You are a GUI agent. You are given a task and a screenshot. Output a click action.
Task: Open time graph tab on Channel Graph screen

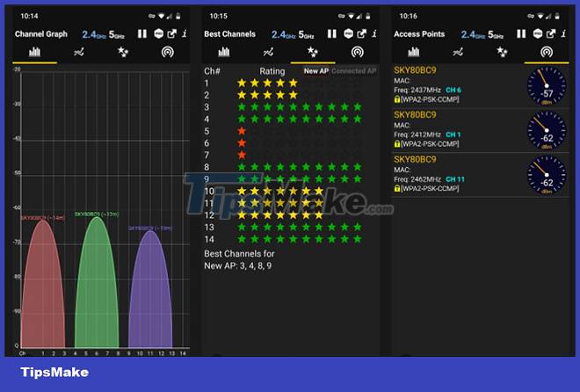pyautogui.click(x=79, y=52)
